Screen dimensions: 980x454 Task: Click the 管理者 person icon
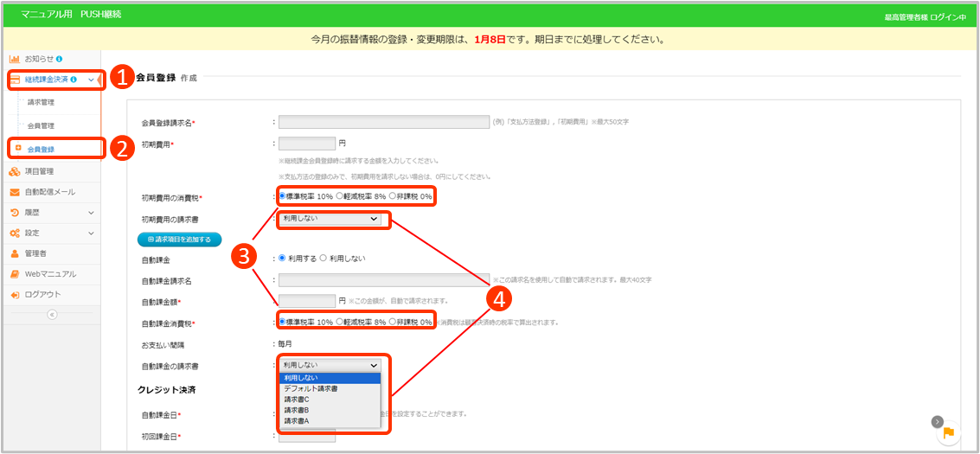[15, 253]
